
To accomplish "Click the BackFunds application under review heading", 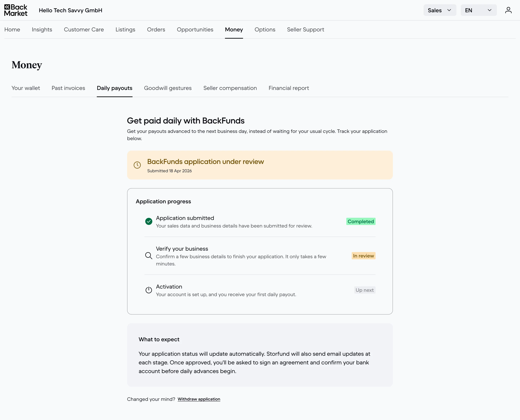I will [x=205, y=161].
